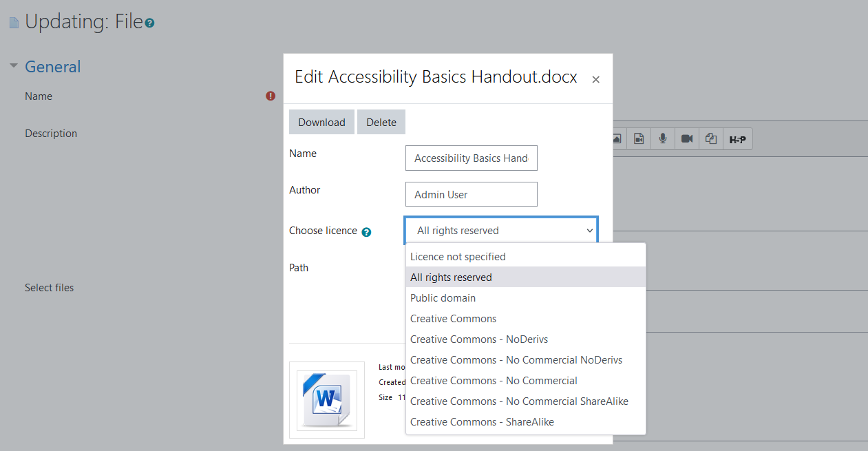The image size is (868, 451).
Task: Click the Delete button
Action: click(381, 122)
